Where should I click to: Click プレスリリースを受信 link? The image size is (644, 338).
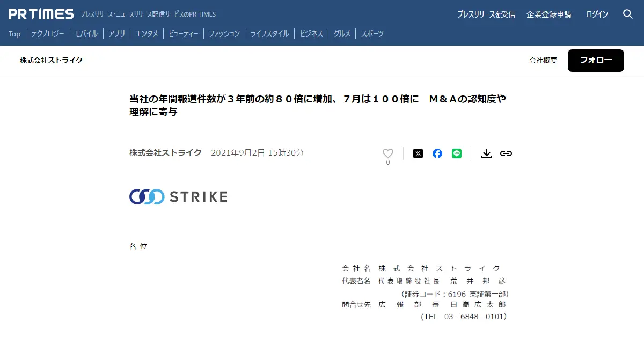(x=486, y=14)
